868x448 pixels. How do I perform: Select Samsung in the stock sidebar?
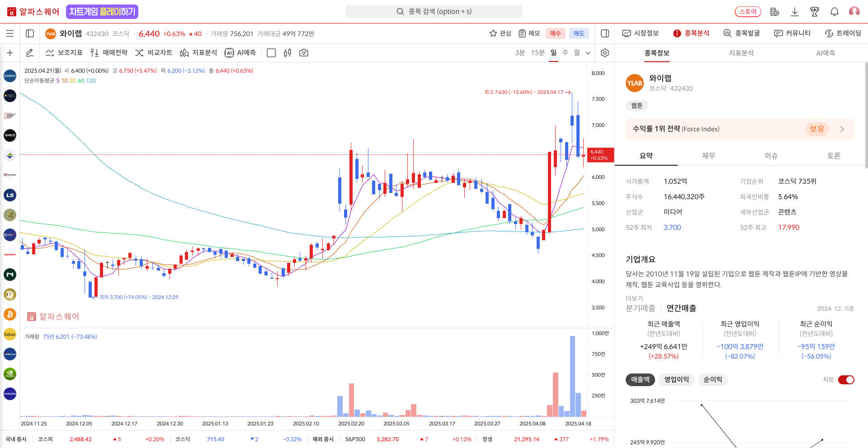[x=10, y=394]
